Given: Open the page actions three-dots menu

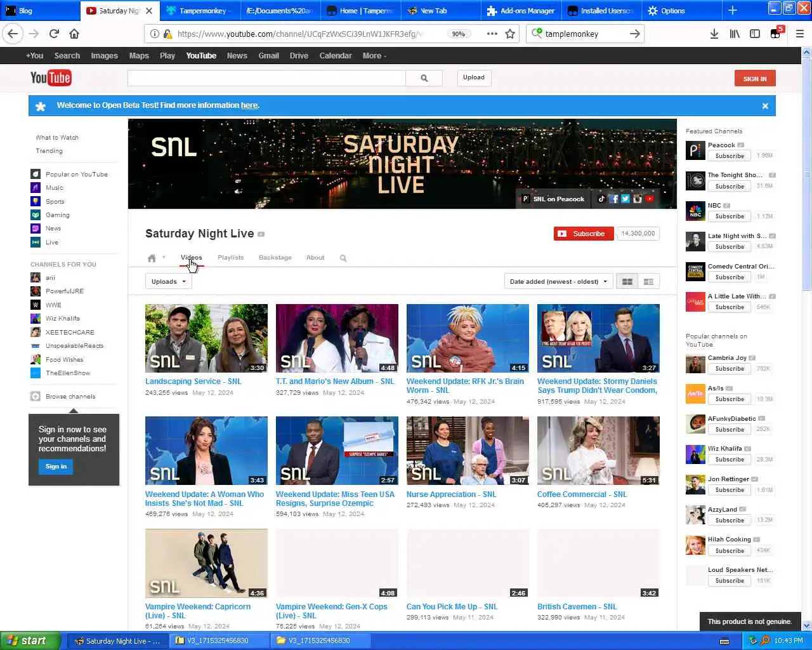Looking at the screenshot, I should coord(492,34).
